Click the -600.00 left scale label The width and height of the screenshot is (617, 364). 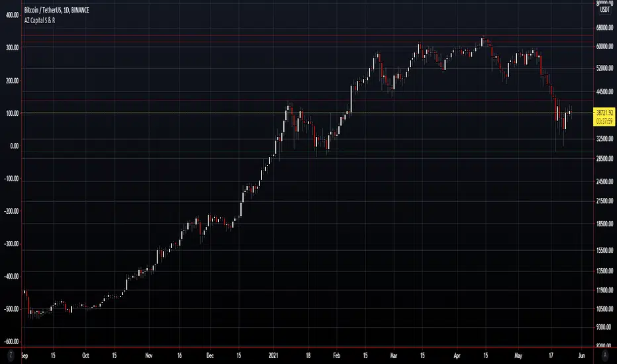pos(11,341)
